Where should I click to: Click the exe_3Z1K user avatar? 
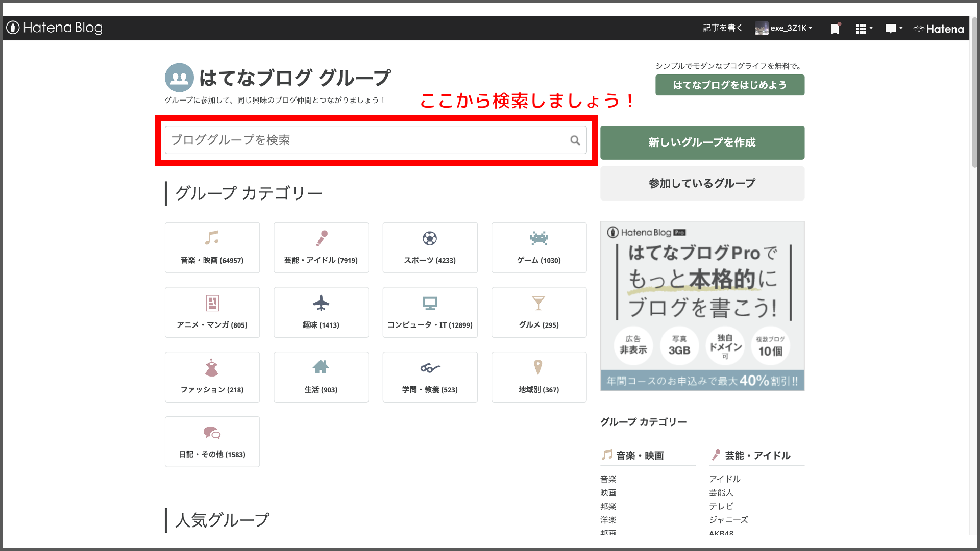coord(762,29)
